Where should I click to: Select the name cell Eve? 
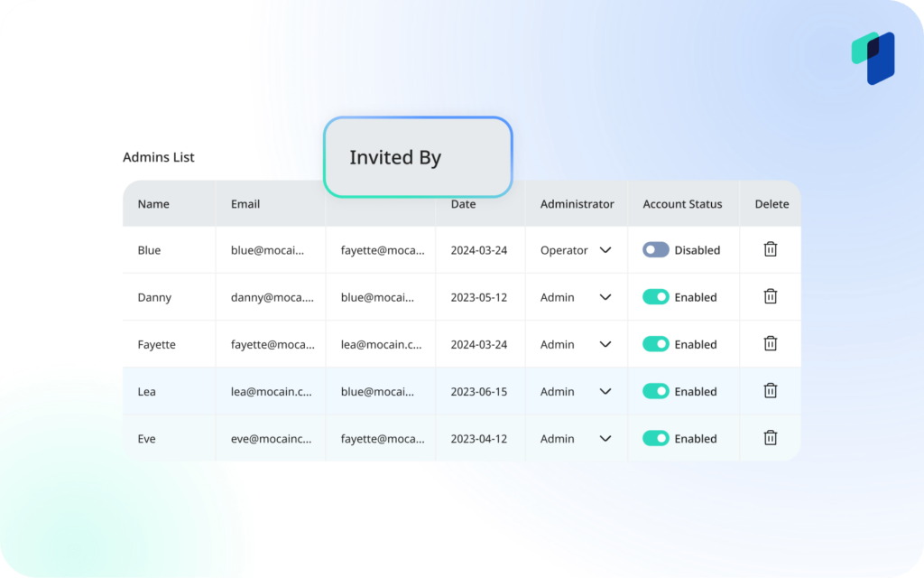pos(147,439)
